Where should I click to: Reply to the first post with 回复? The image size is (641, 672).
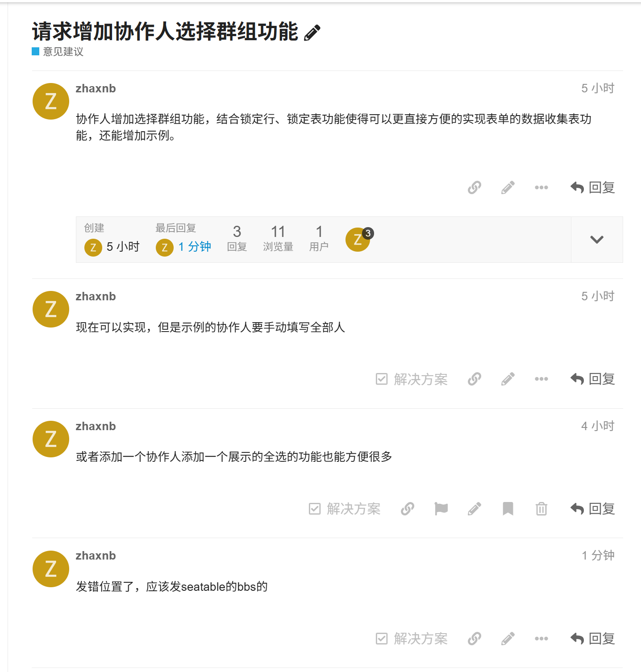coord(593,187)
